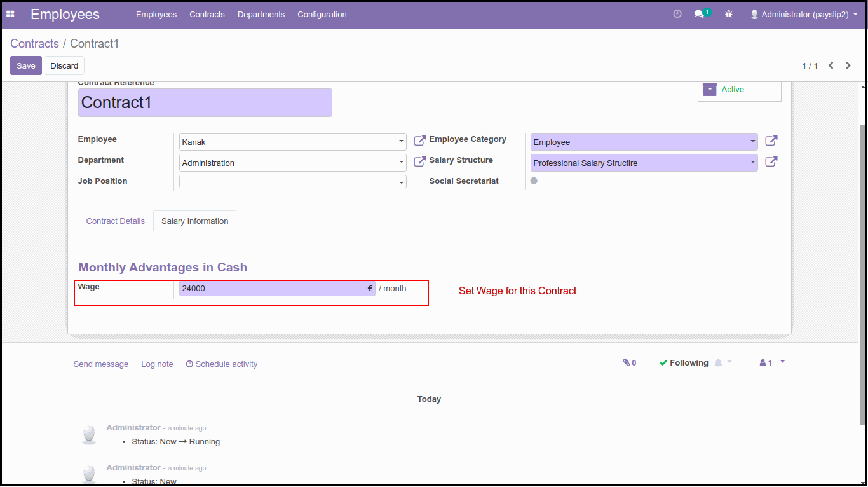Image resolution: width=868 pixels, height=487 pixels.
Task: Expand the Department dropdown
Action: click(x=402, y=163)
